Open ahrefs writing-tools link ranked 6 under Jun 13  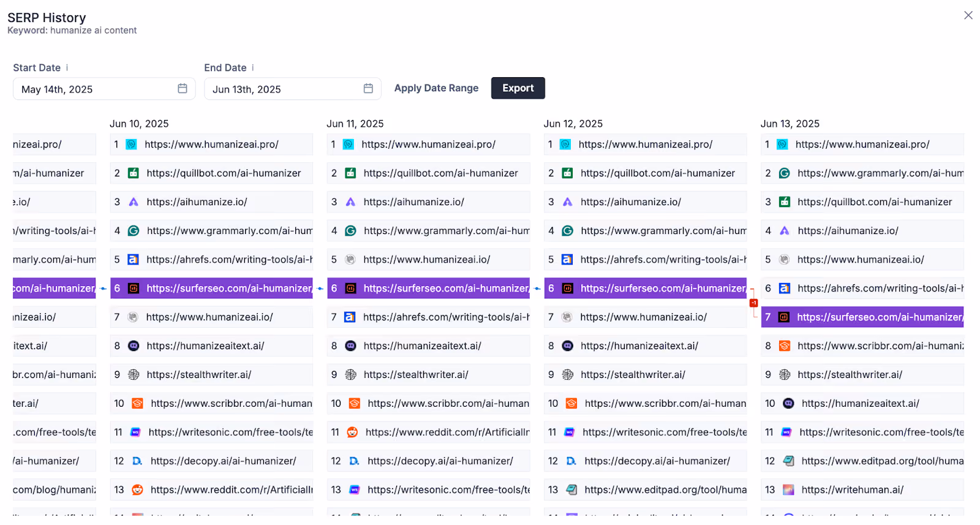(880, 289)
